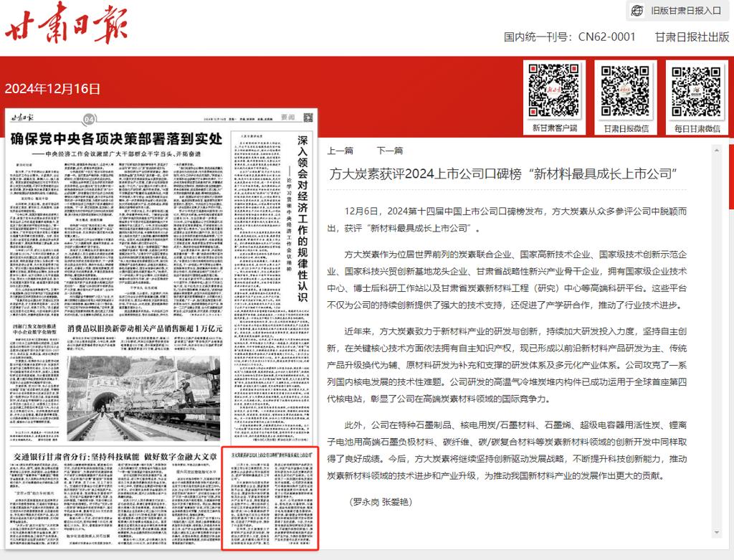This screenshot has width=734, height=560.
Task: Open the 四部门发文加快推进中小企业数字化转型 article
Action: tap(34, 328)
